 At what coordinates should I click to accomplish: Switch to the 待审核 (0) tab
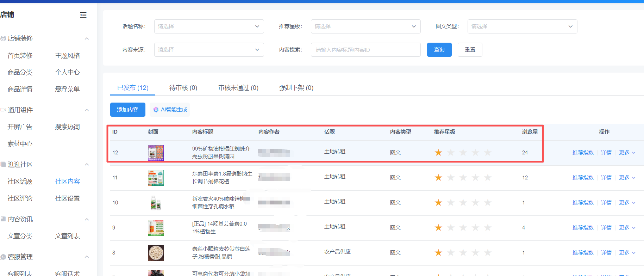(x=183, y=88)
